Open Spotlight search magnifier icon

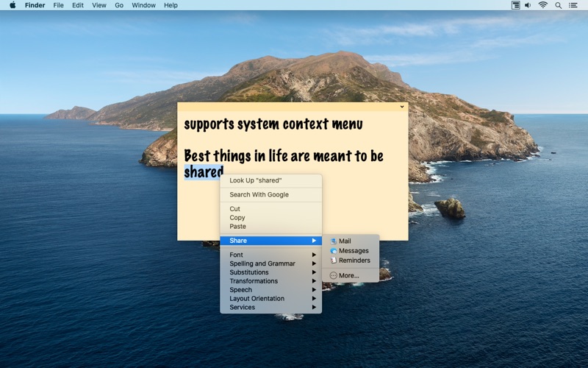coord(559,5)
